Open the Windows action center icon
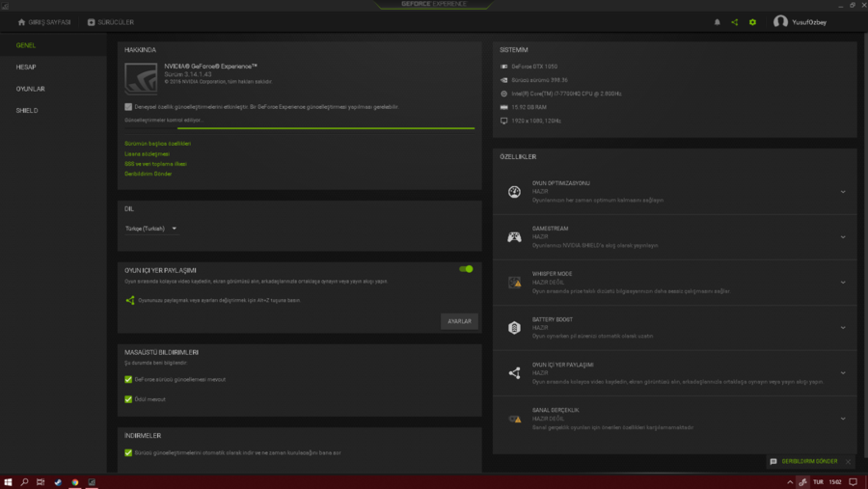868x489 pixels. (x=854, y=482)
